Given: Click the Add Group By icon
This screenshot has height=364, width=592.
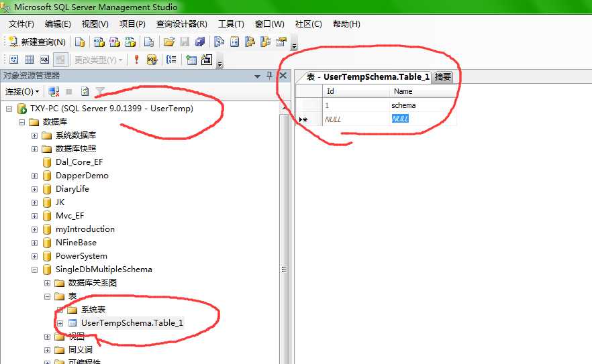Looking at the screenshot, I should tap(171, 60).
